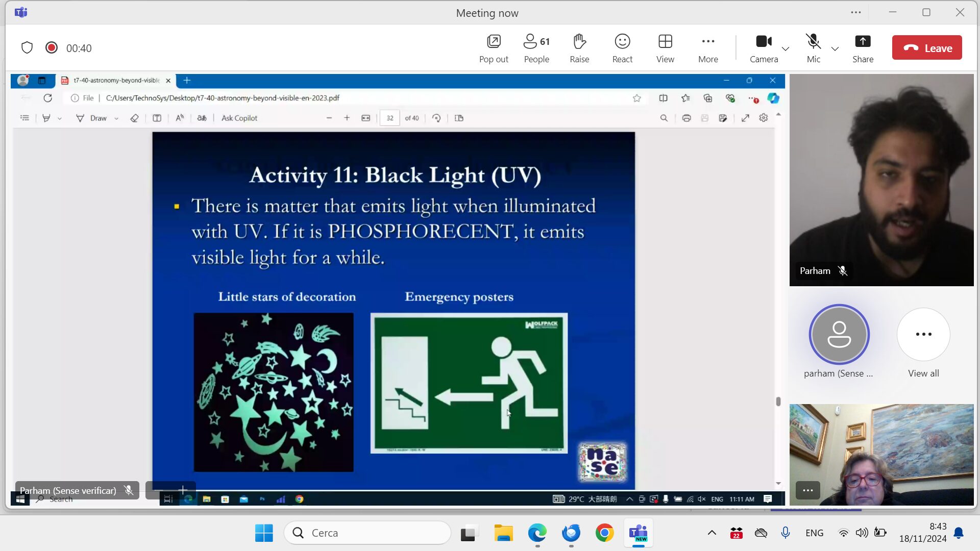This screenshot has height=551, width=980.
Task: Toggle the Camera on or off
Action: [x=764, y=48]
